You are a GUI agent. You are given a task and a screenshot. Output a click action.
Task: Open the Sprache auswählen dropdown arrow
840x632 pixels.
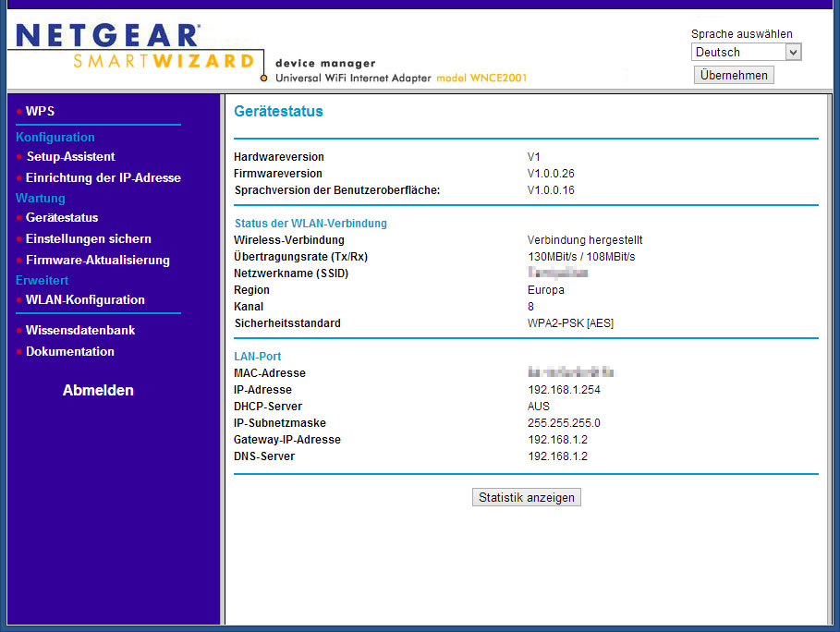coord(794,52)
